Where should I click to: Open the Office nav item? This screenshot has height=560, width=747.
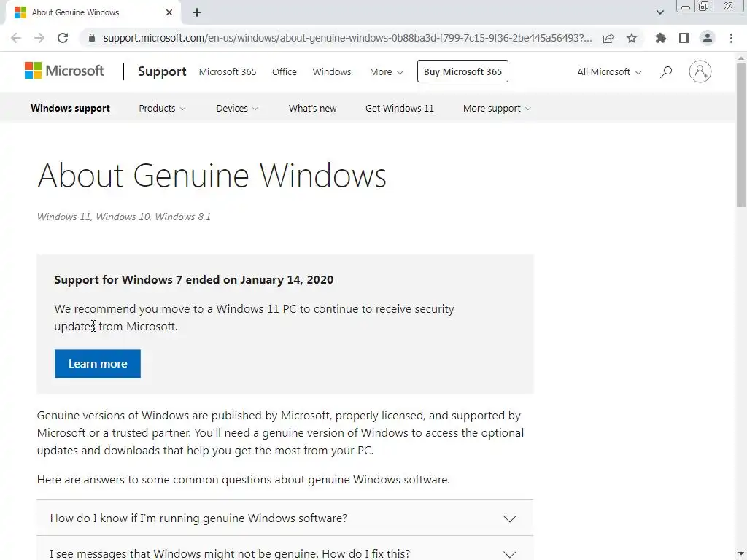point(285,72)
